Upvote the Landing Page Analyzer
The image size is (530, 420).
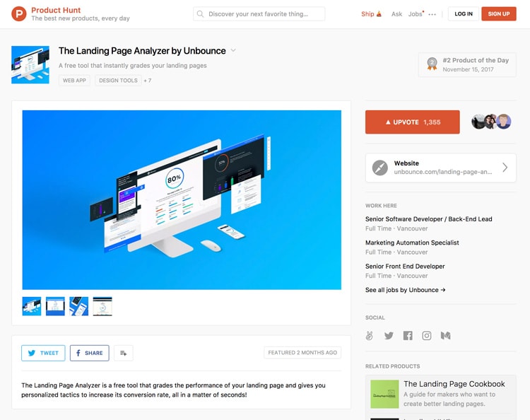[x=413, y=122]
